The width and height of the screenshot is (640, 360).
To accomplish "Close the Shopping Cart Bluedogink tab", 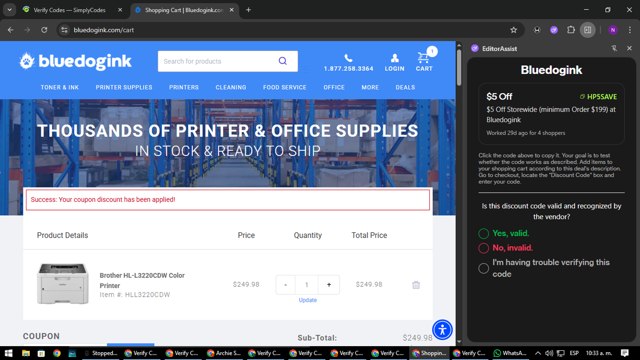I will pos(231,10).
